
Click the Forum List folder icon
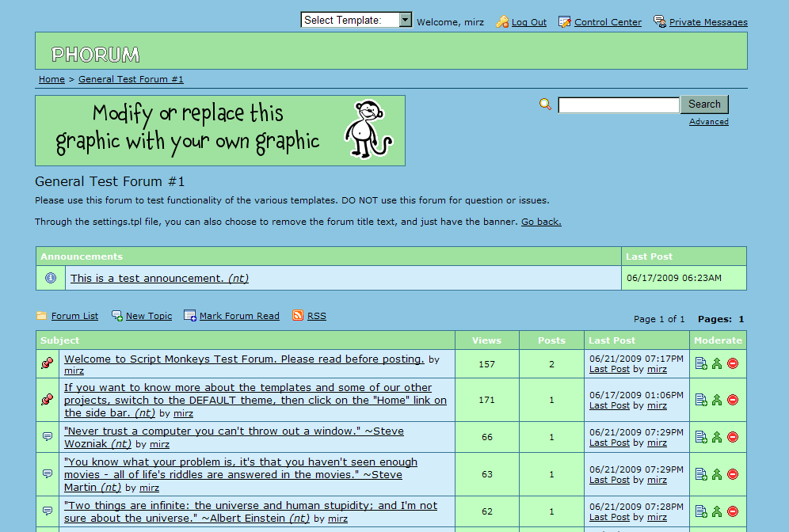tap(42, 316)
